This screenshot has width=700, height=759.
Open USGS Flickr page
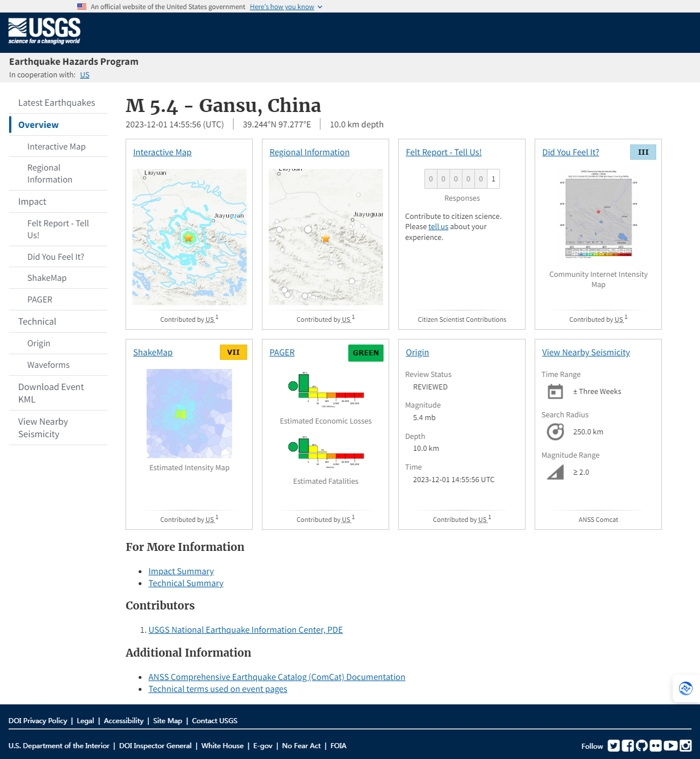[656, 745]
